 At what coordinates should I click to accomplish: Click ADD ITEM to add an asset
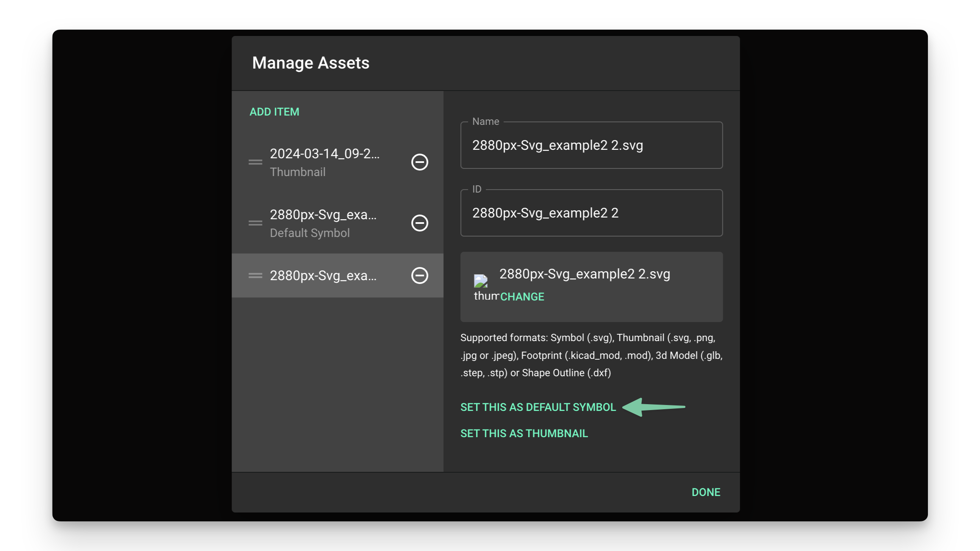tap(274, 112)
